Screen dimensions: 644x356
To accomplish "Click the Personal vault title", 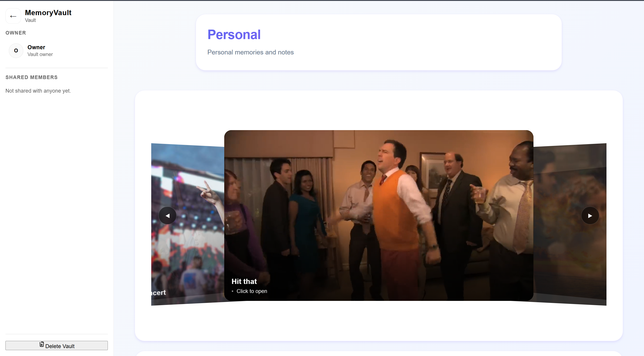I will [234, 35].
